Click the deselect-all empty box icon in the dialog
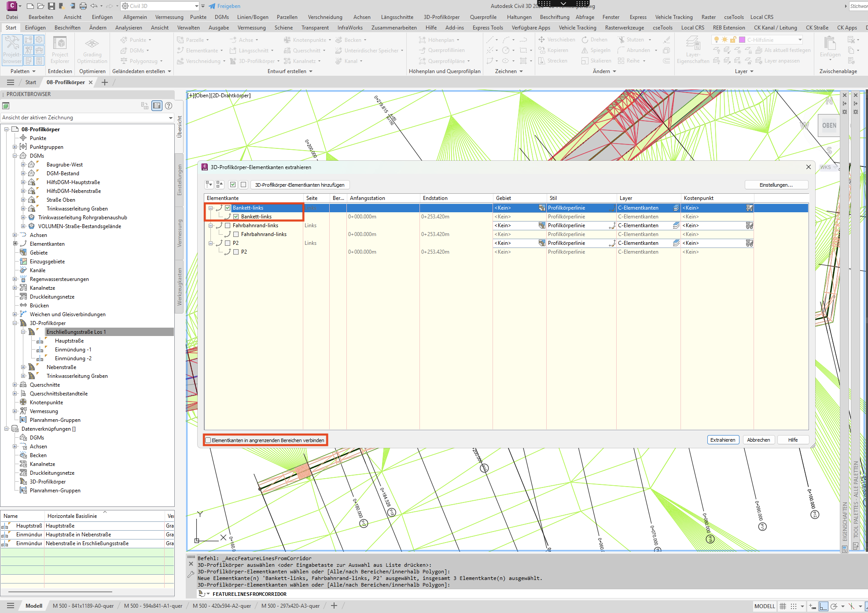 click(x=243, y=185)
